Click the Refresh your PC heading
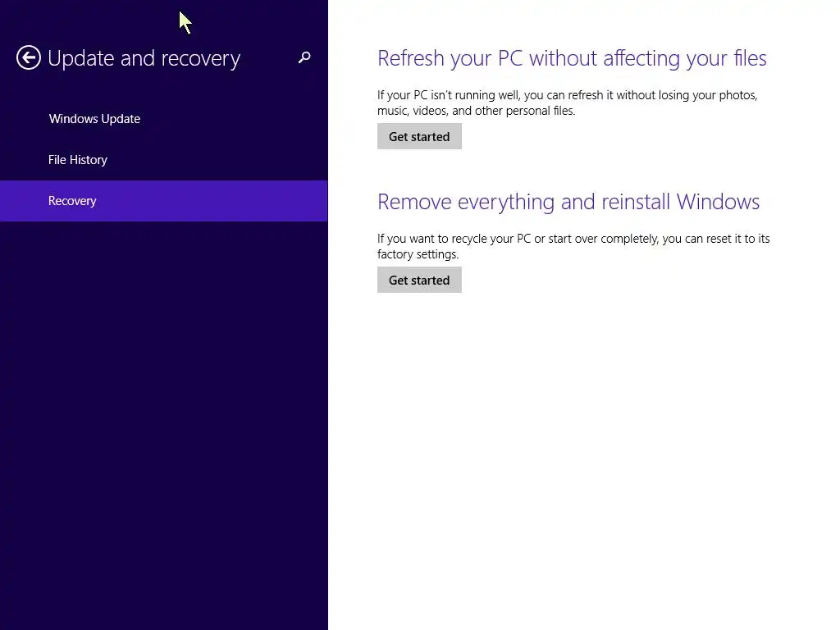Image resolution: width=840 pixels, height=630 pixels. (572, 58)
